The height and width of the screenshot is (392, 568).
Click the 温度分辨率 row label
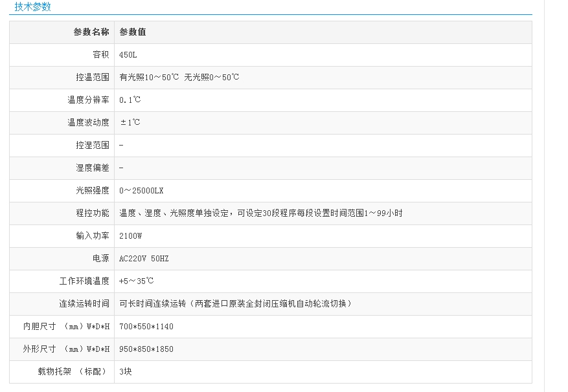tap(89, 100)
